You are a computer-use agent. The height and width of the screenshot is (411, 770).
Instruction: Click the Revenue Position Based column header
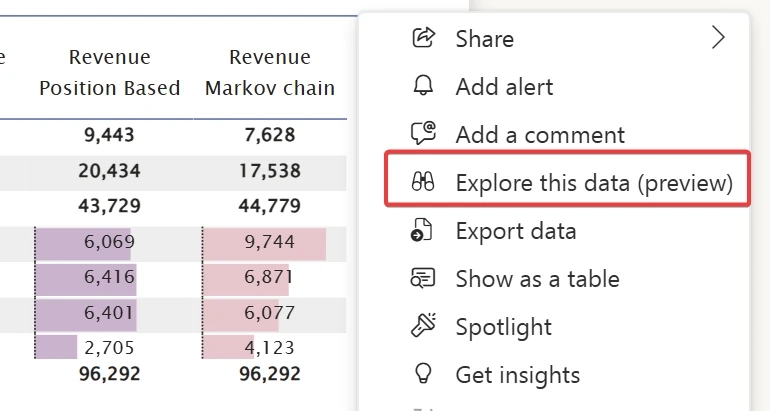(110, 72)
